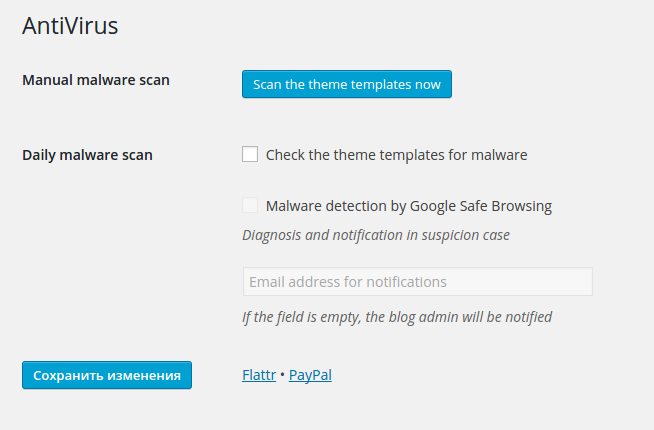Enable the theme templates malware check checkbox
The width and height of the screenshot is (654, 430).
[250, 155]
